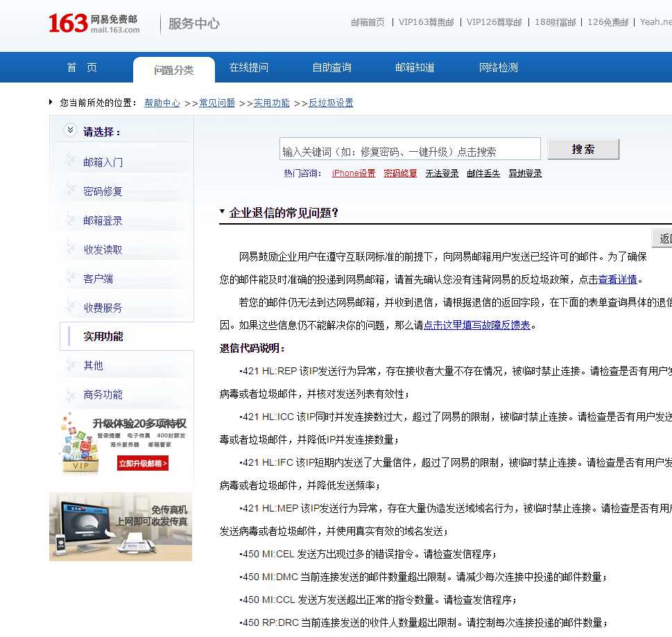
Task: Click the 退信代码说明 heading
Action: pos(252,348)
